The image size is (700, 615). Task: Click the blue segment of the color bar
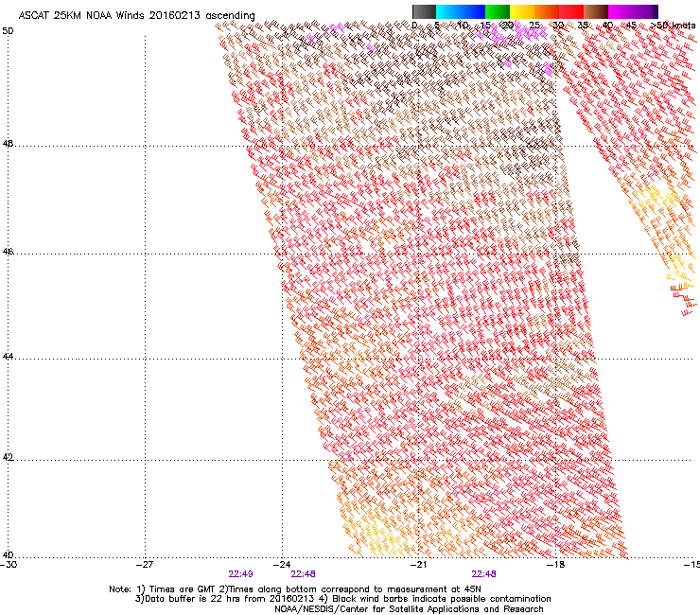(472, 11)
